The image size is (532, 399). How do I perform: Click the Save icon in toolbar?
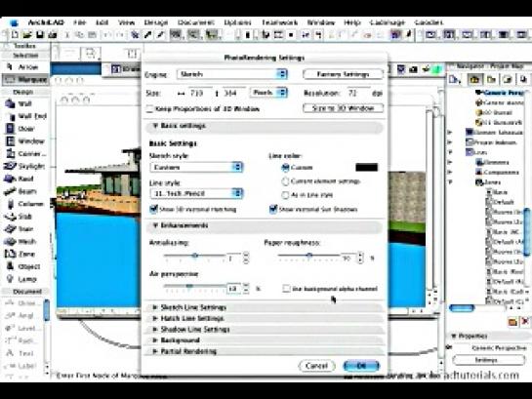pos(40,34)
